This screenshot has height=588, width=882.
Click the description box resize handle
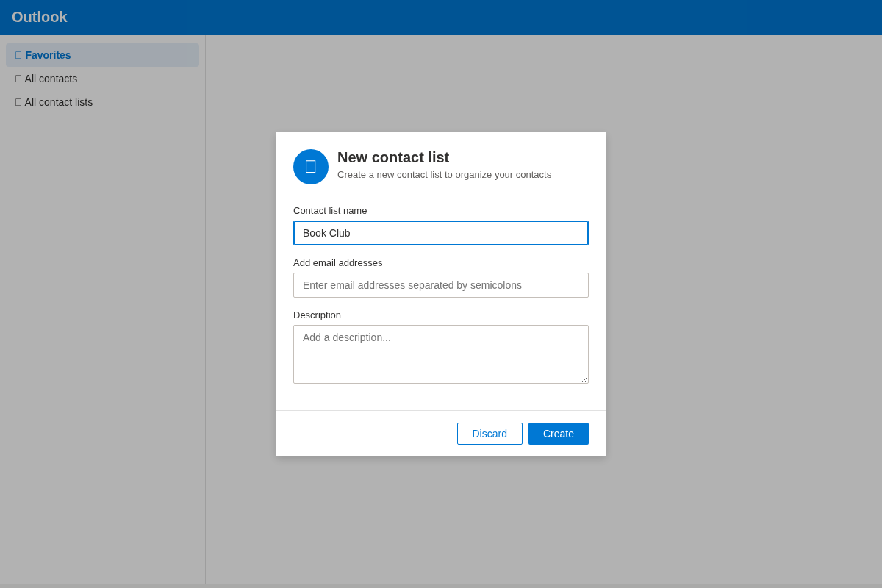[585, 380]
